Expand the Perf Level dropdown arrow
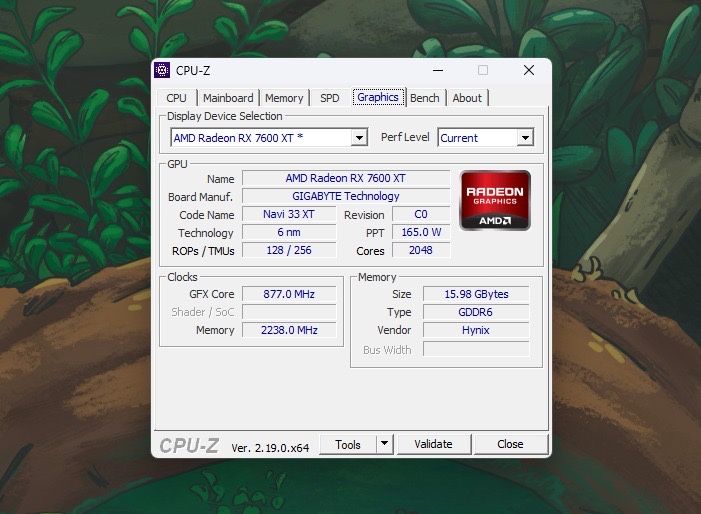701x514 pixels. (x=525, y=138)
